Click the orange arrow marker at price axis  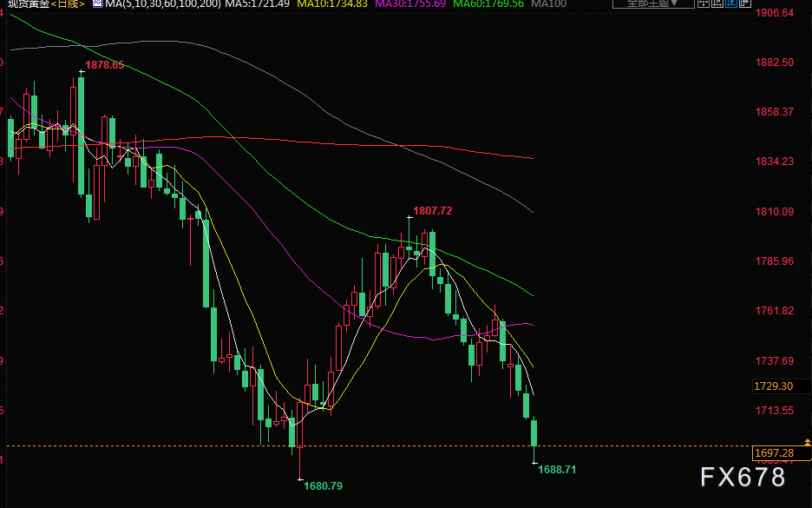pyautogui.click(x=808, y=443)
